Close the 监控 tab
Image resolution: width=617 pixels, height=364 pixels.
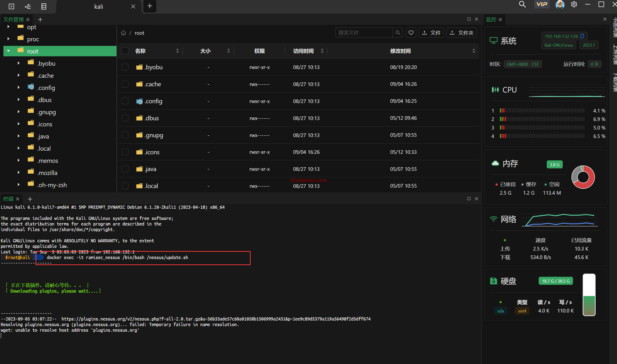coord(500,19)
